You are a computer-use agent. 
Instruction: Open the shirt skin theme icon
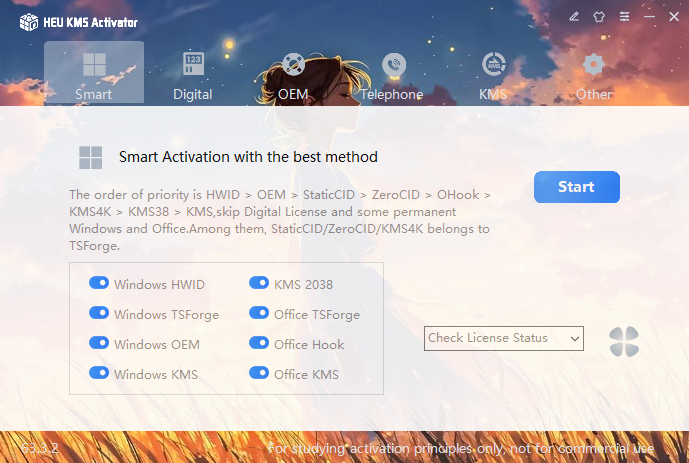(x=599, y=17)
